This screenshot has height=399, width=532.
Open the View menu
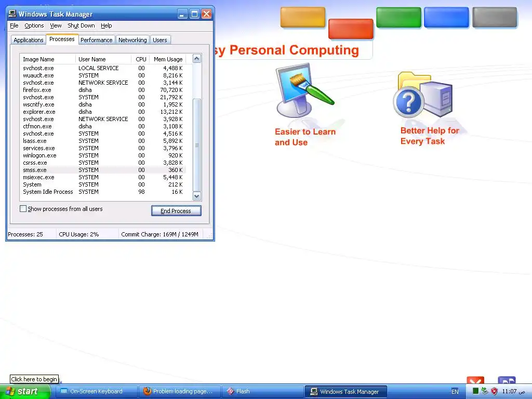pos(56,26)
